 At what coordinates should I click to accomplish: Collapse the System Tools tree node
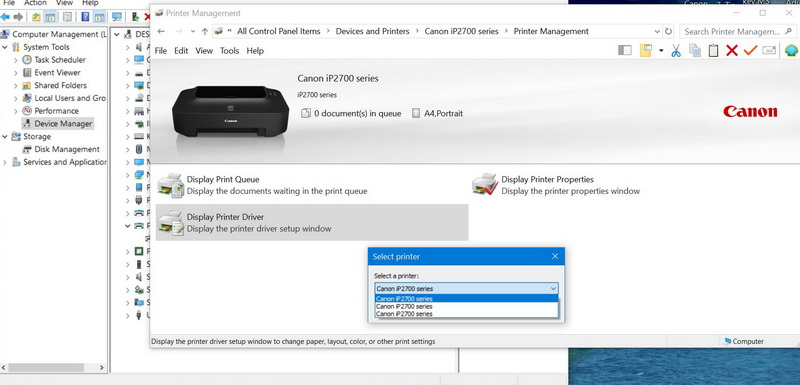tap(5, 47)
